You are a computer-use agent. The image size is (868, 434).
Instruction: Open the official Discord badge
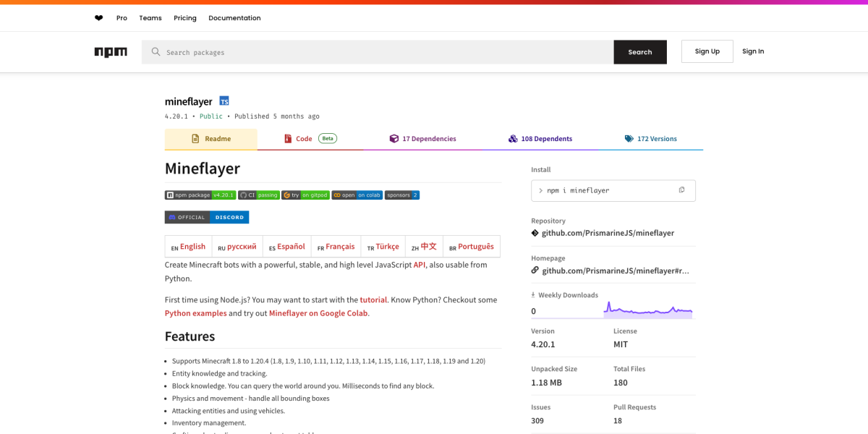[x=207, y=217]
